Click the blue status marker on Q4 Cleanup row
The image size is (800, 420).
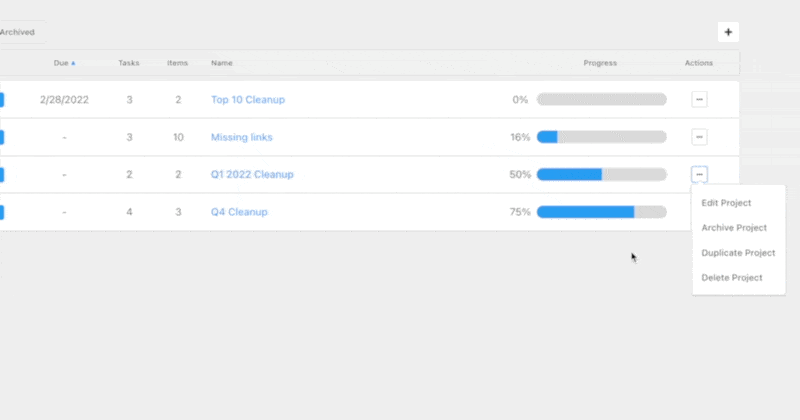2,212
